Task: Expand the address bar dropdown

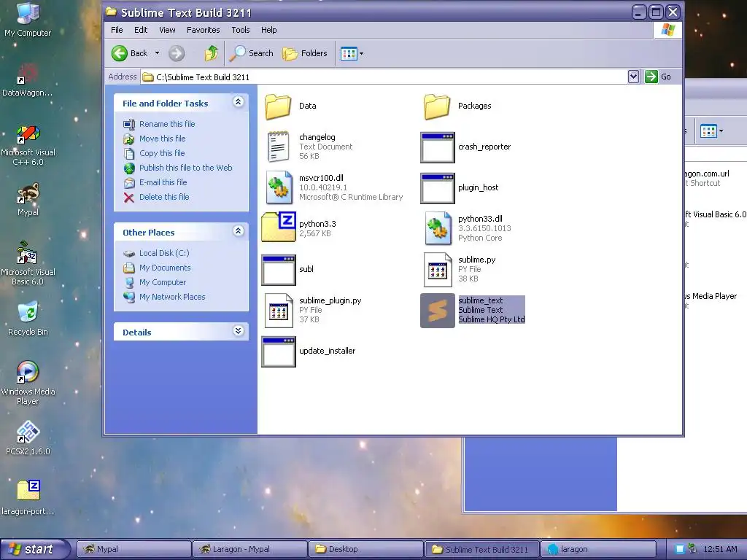Action: pos(633,77)
